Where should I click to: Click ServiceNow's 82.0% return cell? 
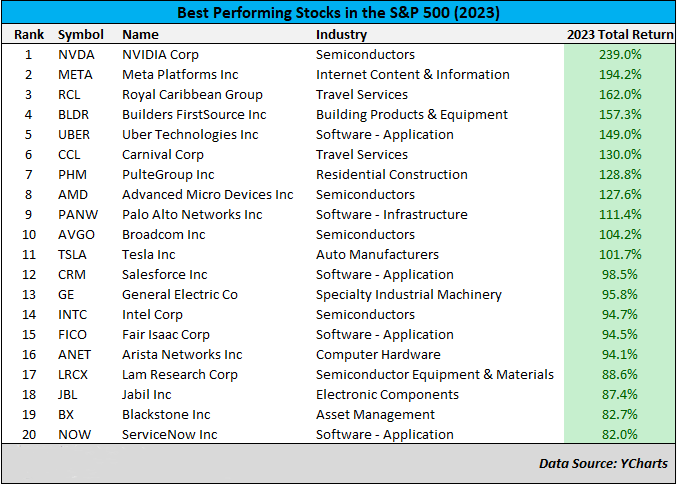(620, 435)
